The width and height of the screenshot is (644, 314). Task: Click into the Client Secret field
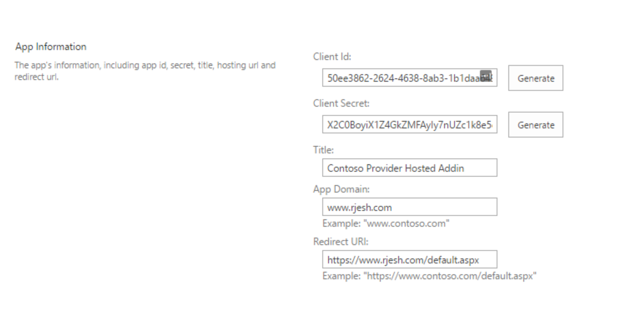(409, 124)
